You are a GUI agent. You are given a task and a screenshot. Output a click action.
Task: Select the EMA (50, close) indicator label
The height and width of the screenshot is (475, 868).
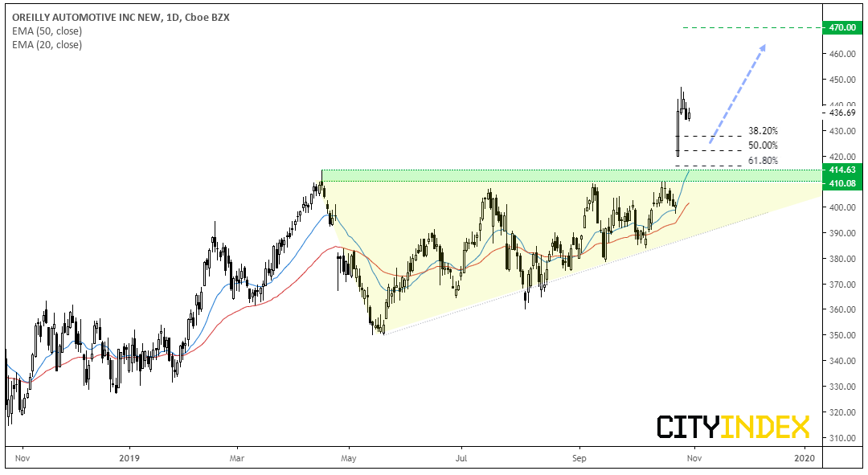pyautogui.click(x=47, y=31)
